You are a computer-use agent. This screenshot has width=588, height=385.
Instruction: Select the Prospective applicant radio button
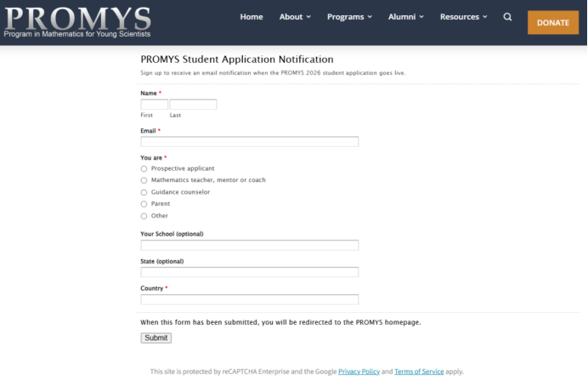click(x=144, y=168)
